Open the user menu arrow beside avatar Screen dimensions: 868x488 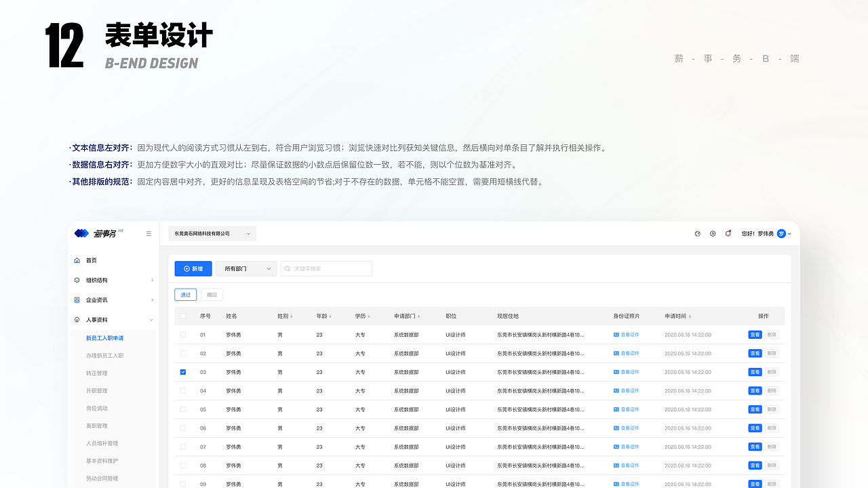point(790,234)
